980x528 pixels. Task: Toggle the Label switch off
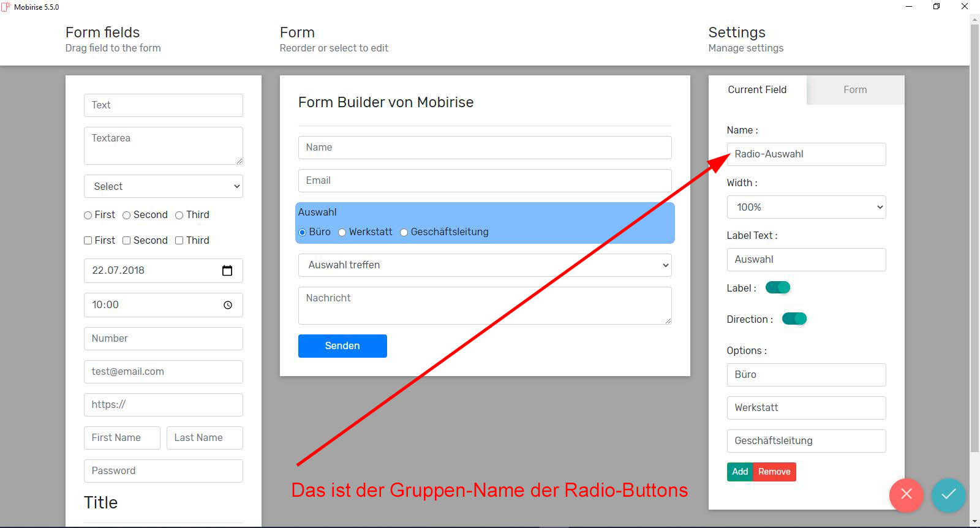click(x=778, y=287)
